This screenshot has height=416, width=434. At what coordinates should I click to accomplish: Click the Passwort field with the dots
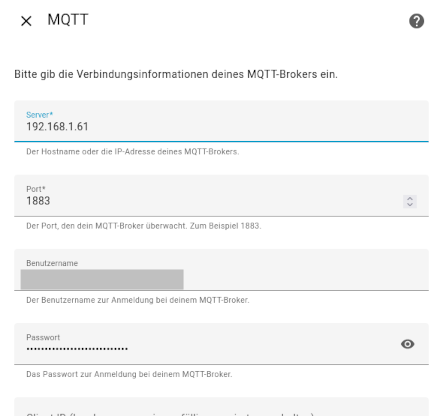coord(221,344)
